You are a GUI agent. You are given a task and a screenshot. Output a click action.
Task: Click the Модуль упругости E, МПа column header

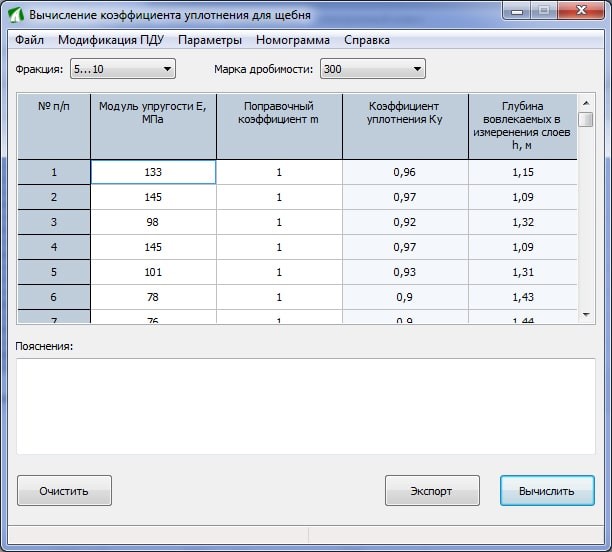153,126
